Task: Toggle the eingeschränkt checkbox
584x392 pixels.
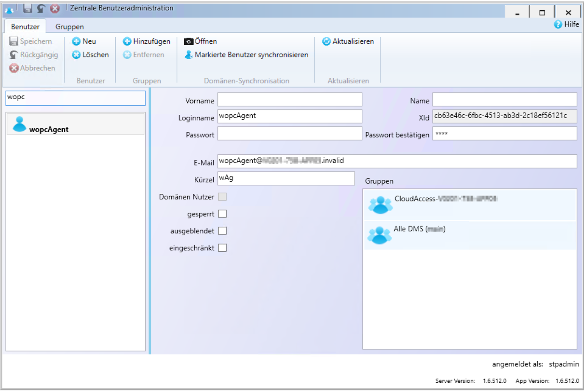Action: pyautogui.click(x=222, y=248)
